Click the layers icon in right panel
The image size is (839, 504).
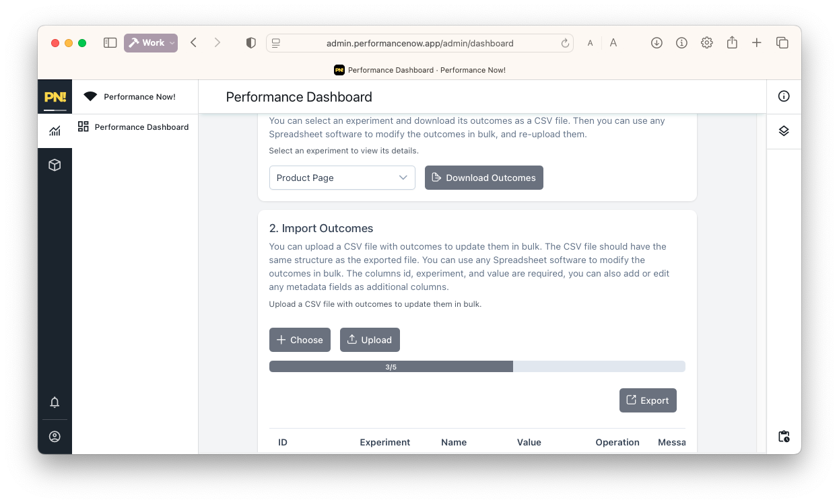tap(784, 131)
